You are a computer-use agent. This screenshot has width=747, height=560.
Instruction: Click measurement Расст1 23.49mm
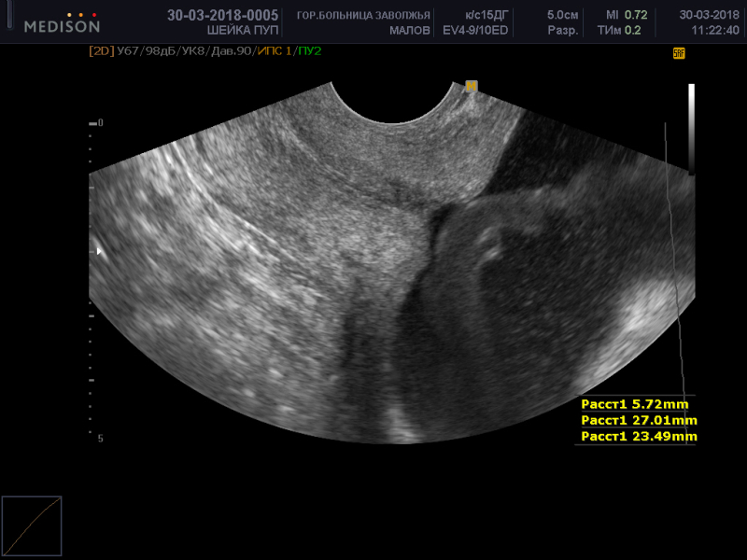[639, 436]
